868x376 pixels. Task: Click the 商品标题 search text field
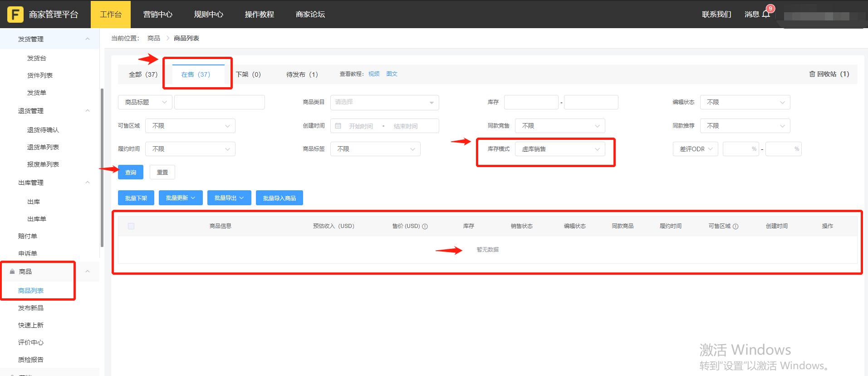click(x=219, y=102)
